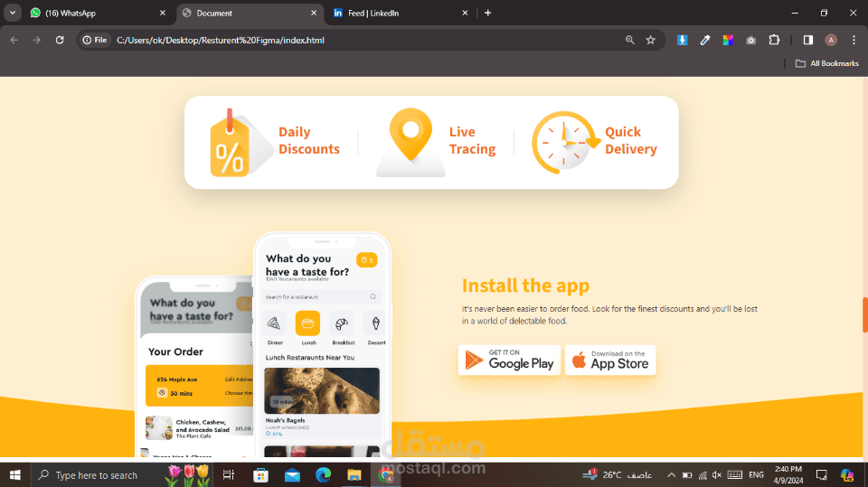Open the Google Play download button
The width and height of the screenshot is (868, 487).
[509, 361]
